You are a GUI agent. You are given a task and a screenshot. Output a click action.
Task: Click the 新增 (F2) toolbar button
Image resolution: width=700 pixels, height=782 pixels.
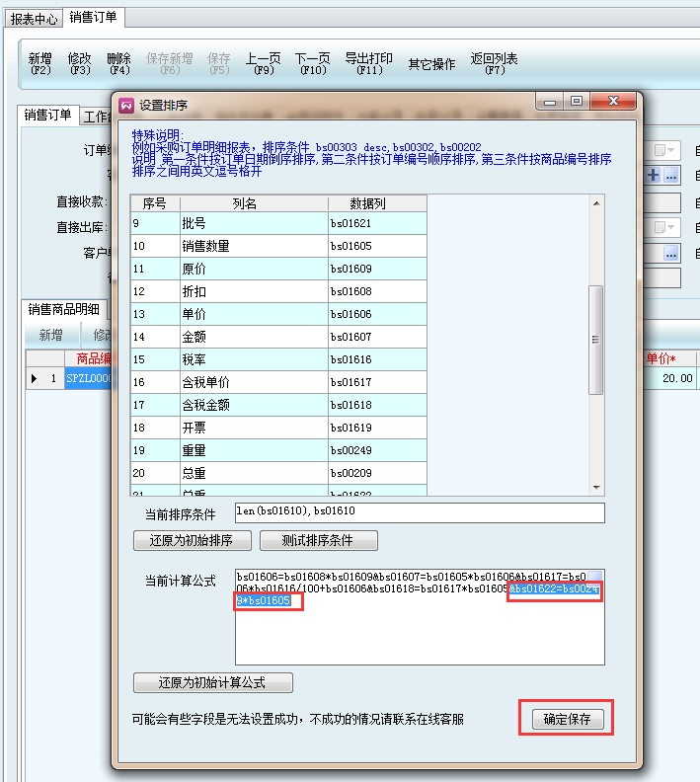coord(40,64)
